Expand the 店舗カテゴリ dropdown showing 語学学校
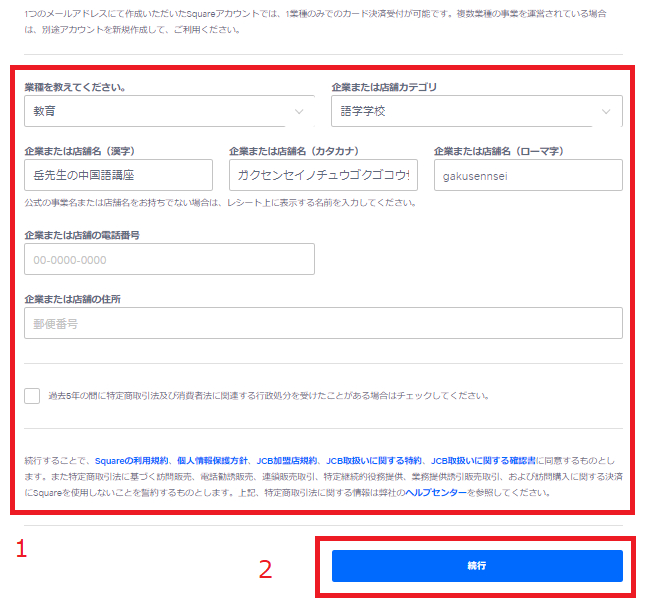 (477, 111)
